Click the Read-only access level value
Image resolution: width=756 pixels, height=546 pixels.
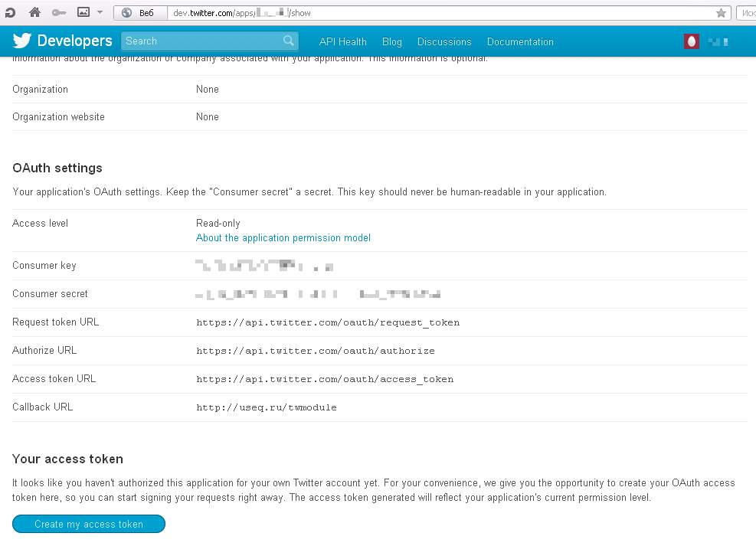218,223
